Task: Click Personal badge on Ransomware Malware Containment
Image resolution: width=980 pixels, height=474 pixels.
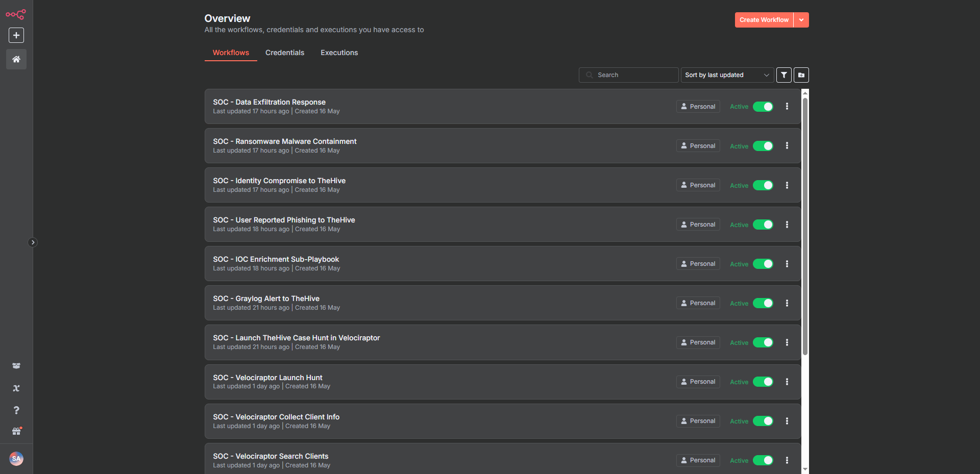Action: (698, 146)
